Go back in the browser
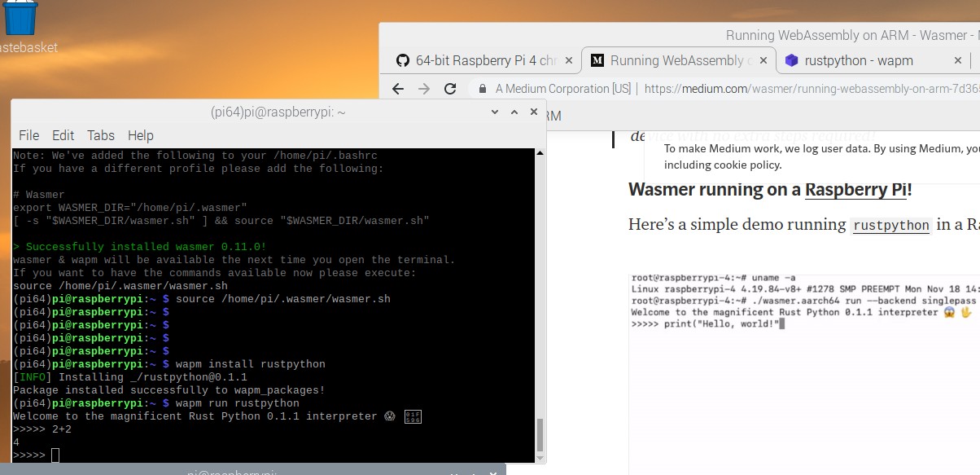This screenshot has width=980, height=475. (398, 89)
